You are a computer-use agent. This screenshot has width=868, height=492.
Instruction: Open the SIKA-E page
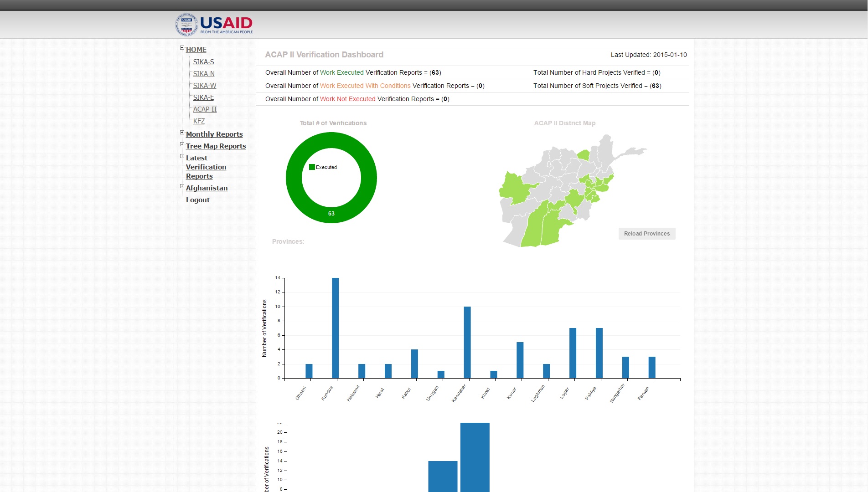tap(203, 97)
